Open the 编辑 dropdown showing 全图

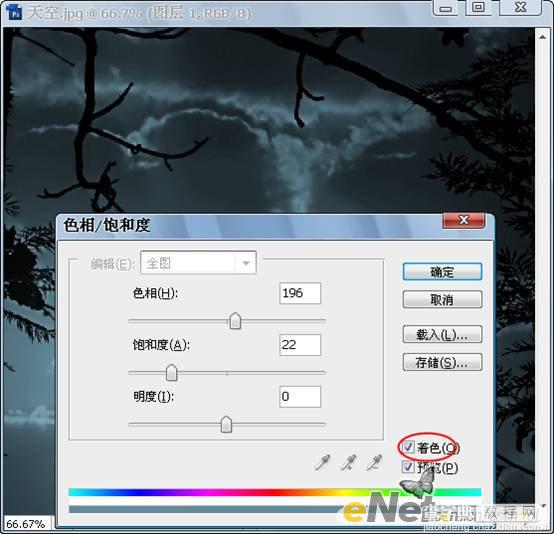pyautogui.click(x=198, y=263)
